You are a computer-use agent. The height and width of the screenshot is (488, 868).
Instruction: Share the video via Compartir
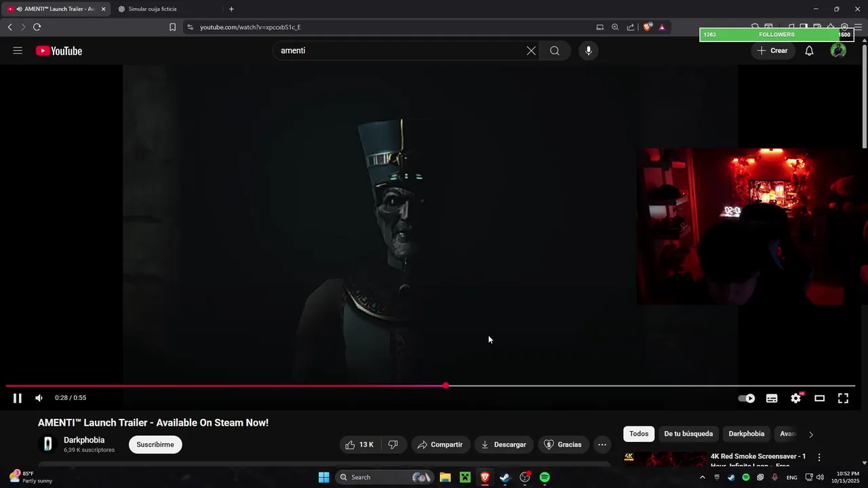coord(440,445)
